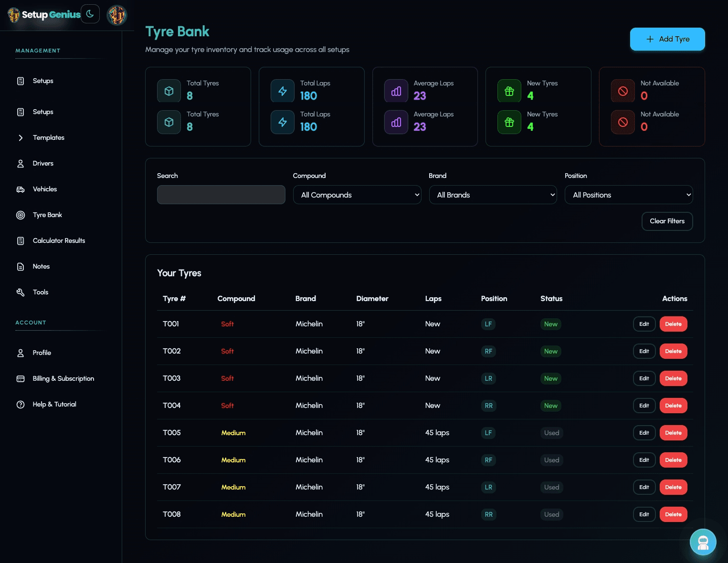Open the All Brands dropdown
This screenshot has width=728, height=563.
[493, 195]
